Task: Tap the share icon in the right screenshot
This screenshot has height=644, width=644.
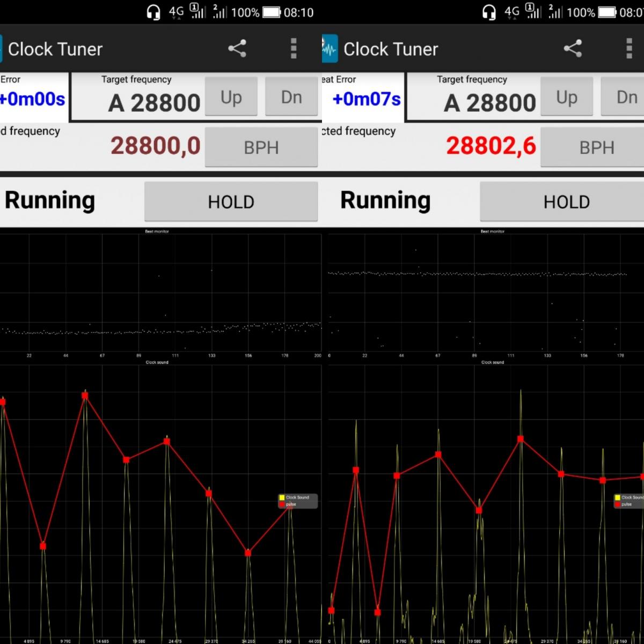Action: [573, 49]
